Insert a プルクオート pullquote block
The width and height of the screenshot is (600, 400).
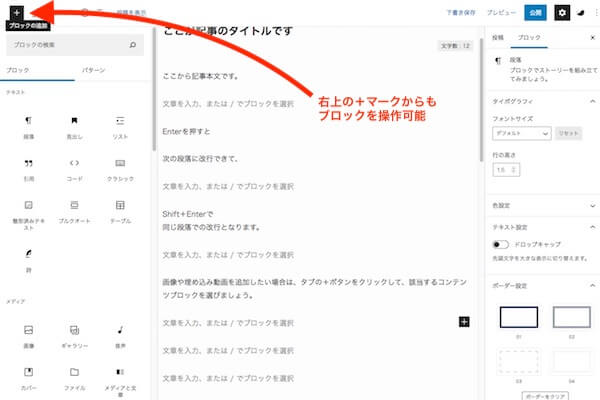(x=74, y=212)
